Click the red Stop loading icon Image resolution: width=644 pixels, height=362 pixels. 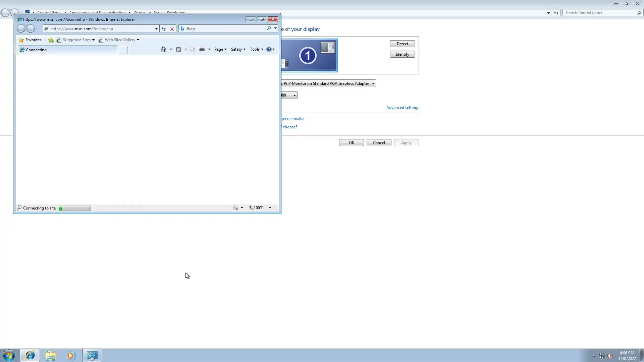(x=172, y=29)
